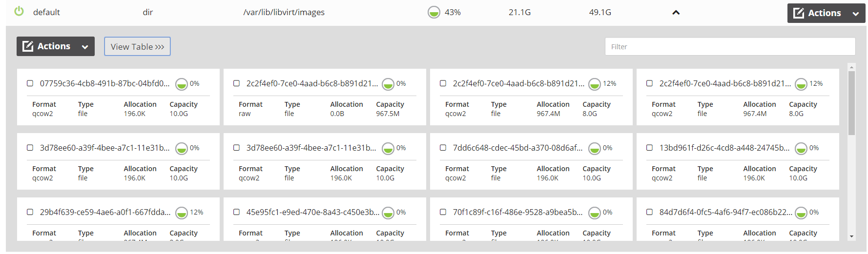Image resolution: width=868 pixels, height=254 pixels.
Task: Select the 07759c36 volume checkbox
Action: 30,83
